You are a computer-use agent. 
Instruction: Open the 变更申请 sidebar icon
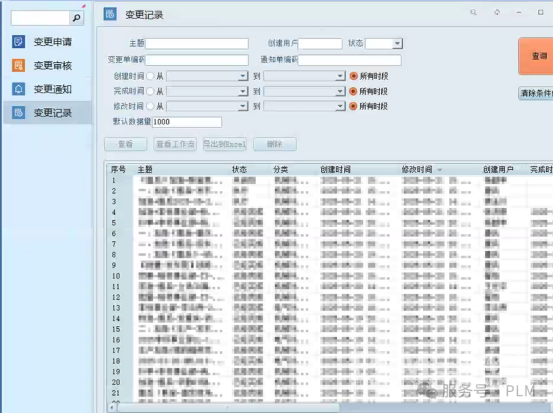pyautogui.click(x=18, y=42)
